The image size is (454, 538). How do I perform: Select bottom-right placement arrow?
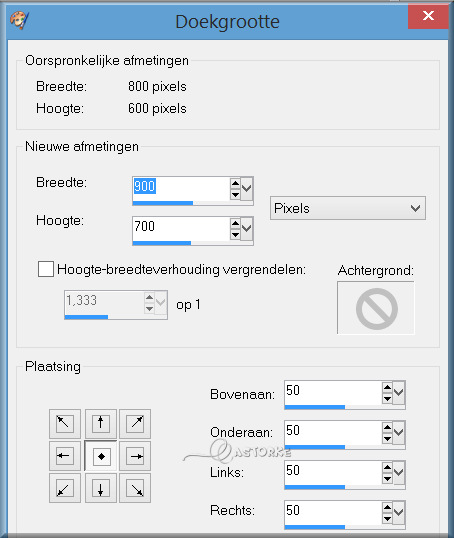[x=135, y=488]
